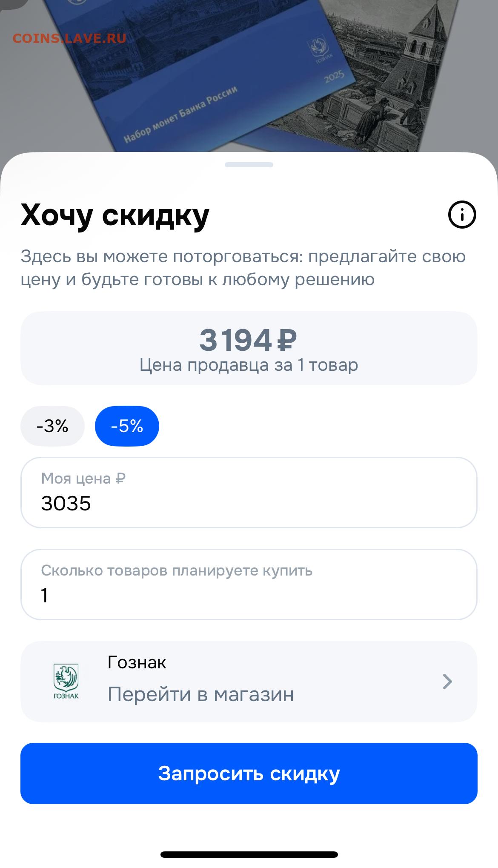The image size is (498, 868).
Task: Click the blue coin set booklet image
Action: click(x=192, y=85)
